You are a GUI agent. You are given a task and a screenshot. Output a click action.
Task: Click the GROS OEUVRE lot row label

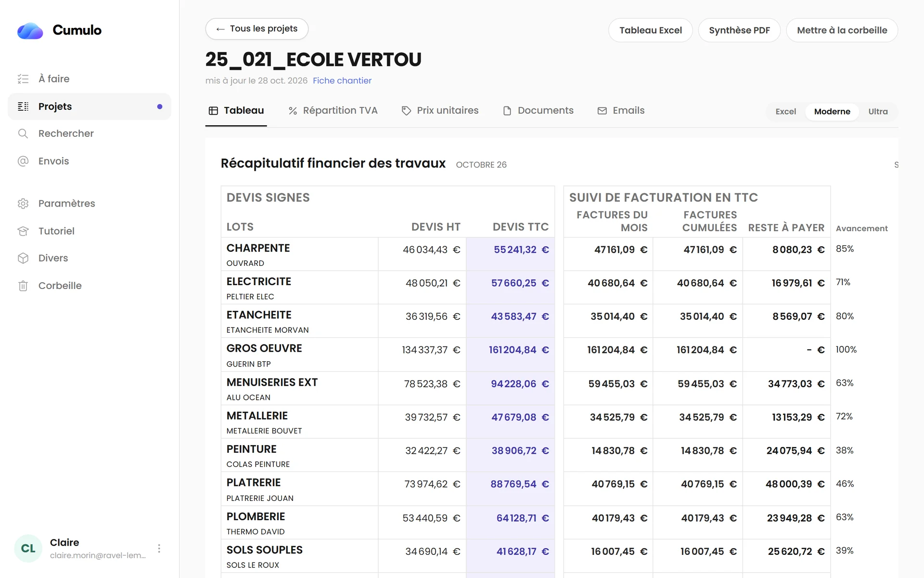[x=264, y=348]
